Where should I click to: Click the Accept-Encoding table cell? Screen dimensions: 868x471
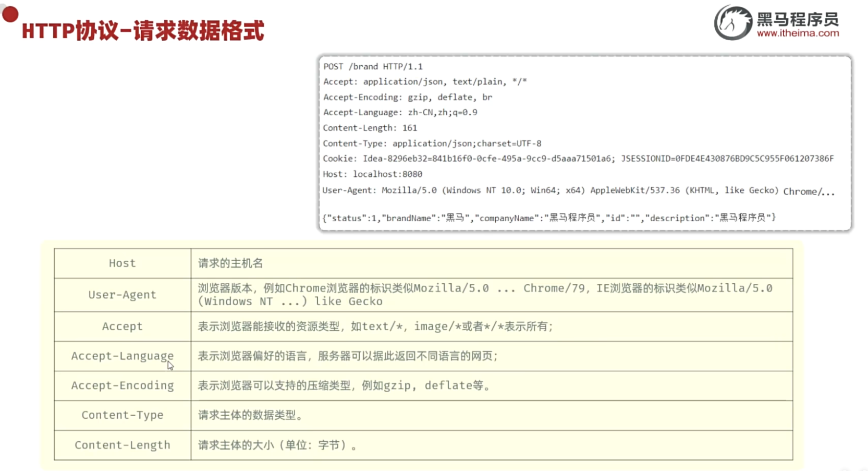tap(123, 386)
